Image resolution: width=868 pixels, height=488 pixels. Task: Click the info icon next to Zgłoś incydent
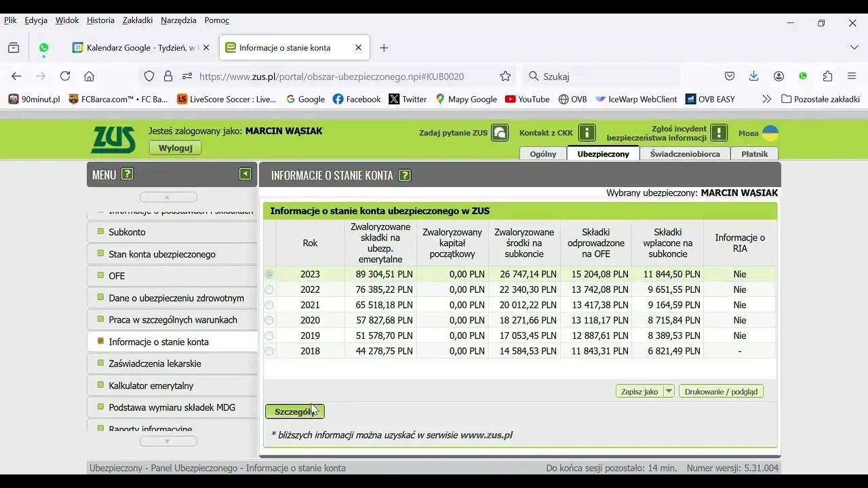point(717,133)
